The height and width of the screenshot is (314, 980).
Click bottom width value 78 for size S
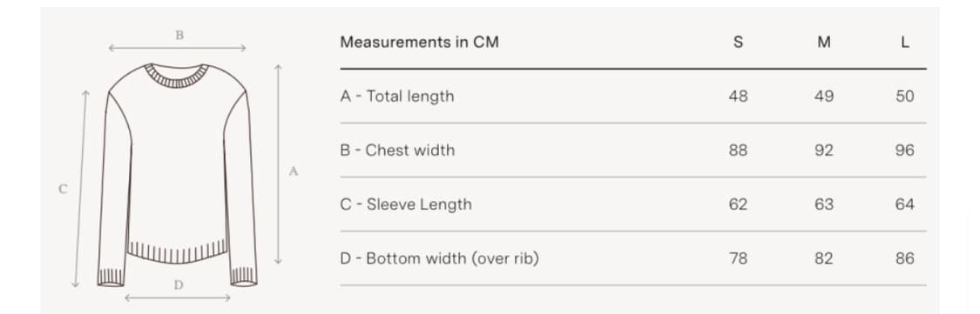point(738,258)
